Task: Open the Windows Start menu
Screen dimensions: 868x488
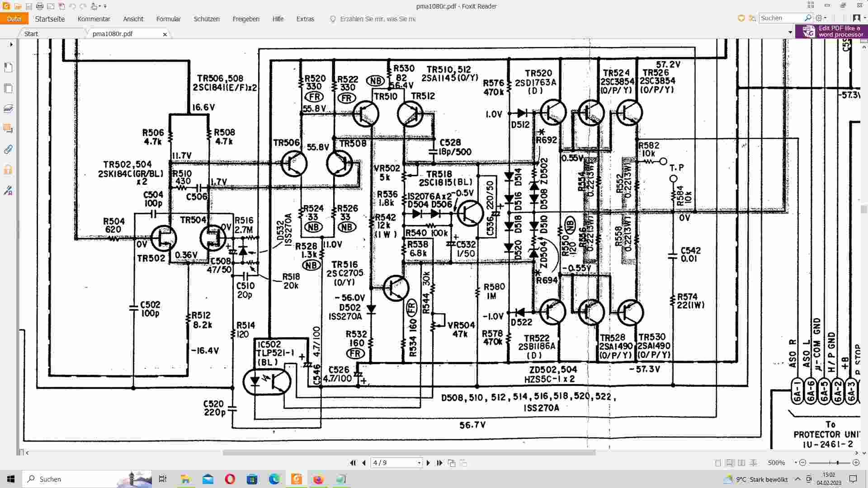Action: pyautogui.click(x=11, y=479)
